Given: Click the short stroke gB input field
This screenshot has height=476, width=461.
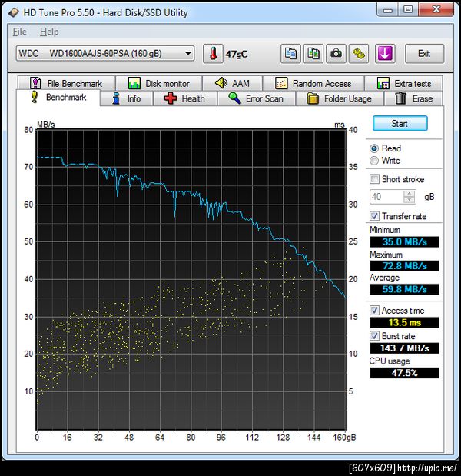Looking at the screenshot, I should (x=387, y=197).
